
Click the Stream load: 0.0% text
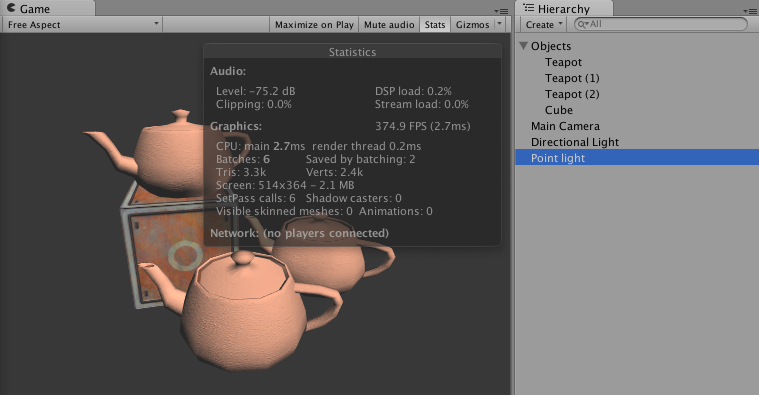click(421, 104)
